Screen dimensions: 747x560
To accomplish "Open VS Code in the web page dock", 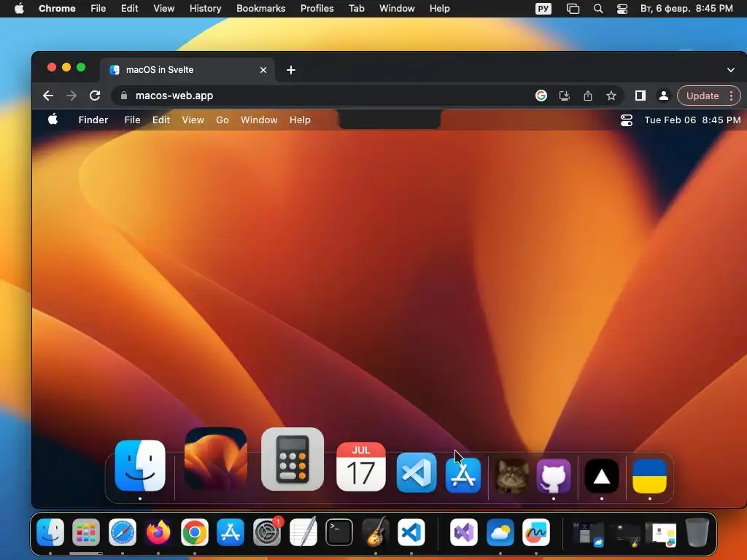I will pyautogui.click(x=417, y=472).
